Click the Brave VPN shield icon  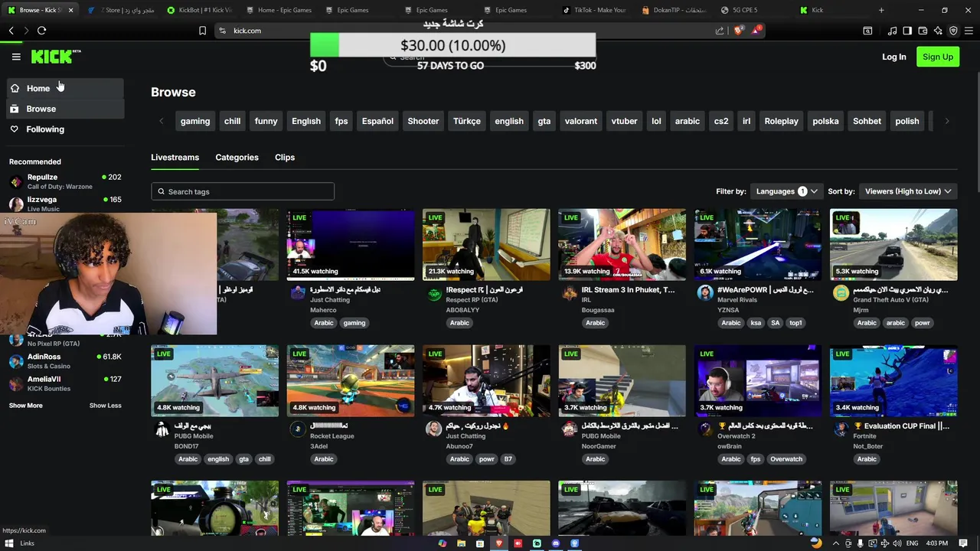click(x=953, y=31)
